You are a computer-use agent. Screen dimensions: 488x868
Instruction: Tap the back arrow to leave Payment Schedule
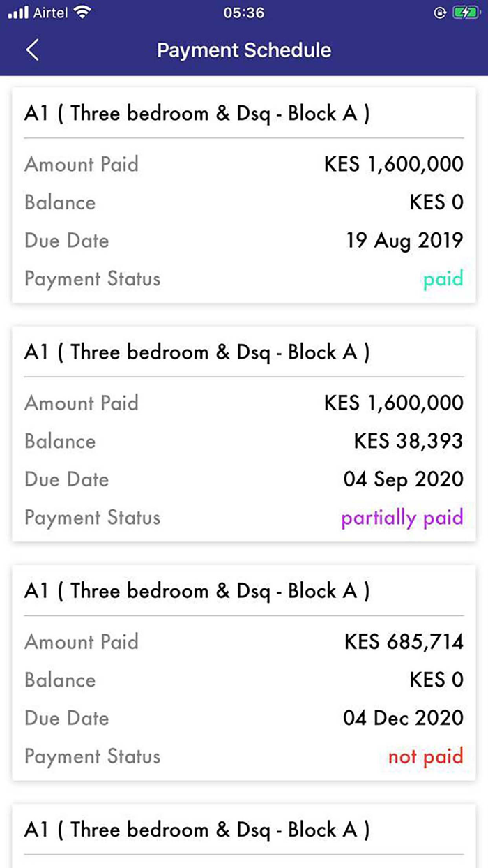click(x=31, y=50)
